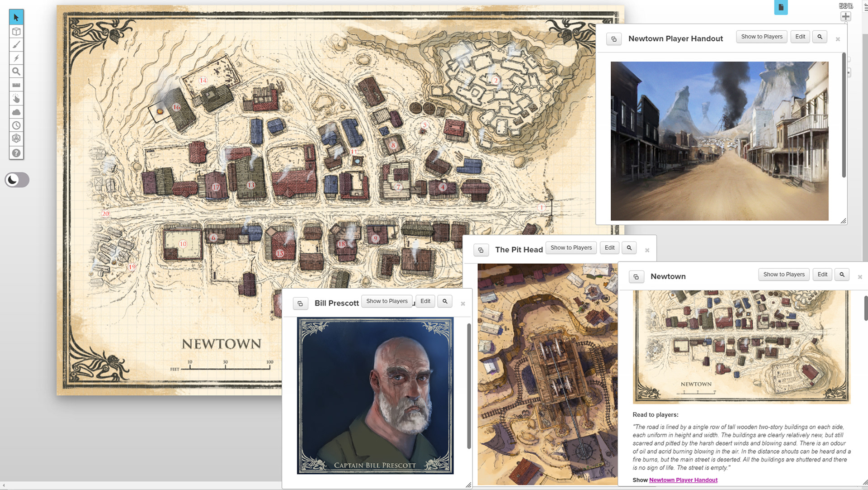This screenshot has width=868, height=490.
Task: Select the arrow pointer tool
Action: (16, 17)
